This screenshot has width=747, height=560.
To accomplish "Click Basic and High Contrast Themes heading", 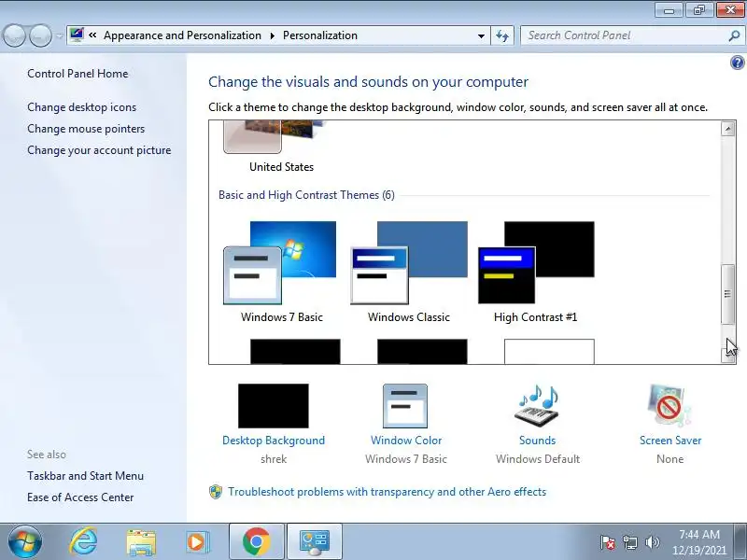I will point(306,195).
